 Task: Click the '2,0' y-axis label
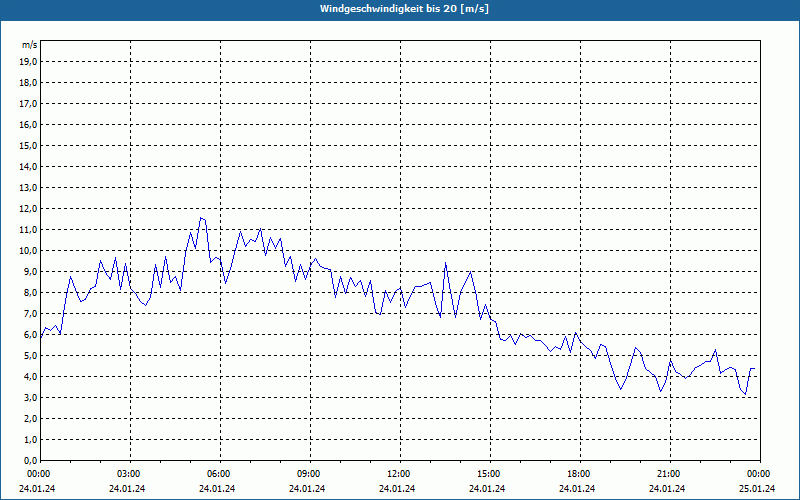tap(30, 419)
